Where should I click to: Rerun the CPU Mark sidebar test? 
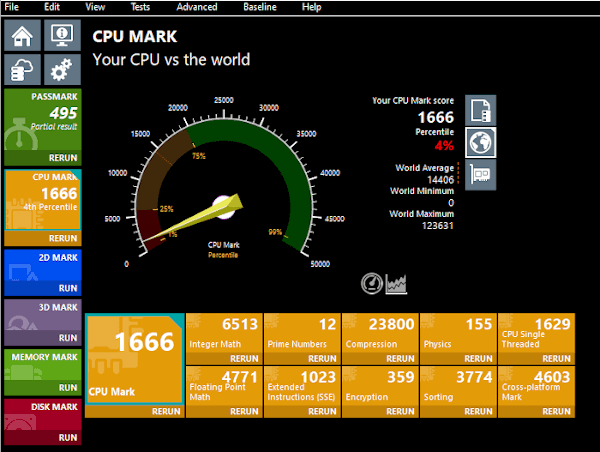(x=43, y=238)
